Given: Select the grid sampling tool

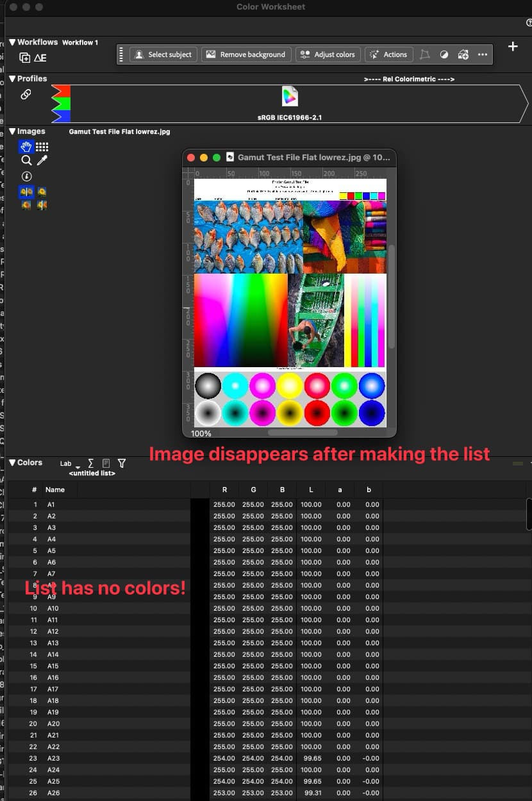Looking at the screenshot, I should point(42,147).
